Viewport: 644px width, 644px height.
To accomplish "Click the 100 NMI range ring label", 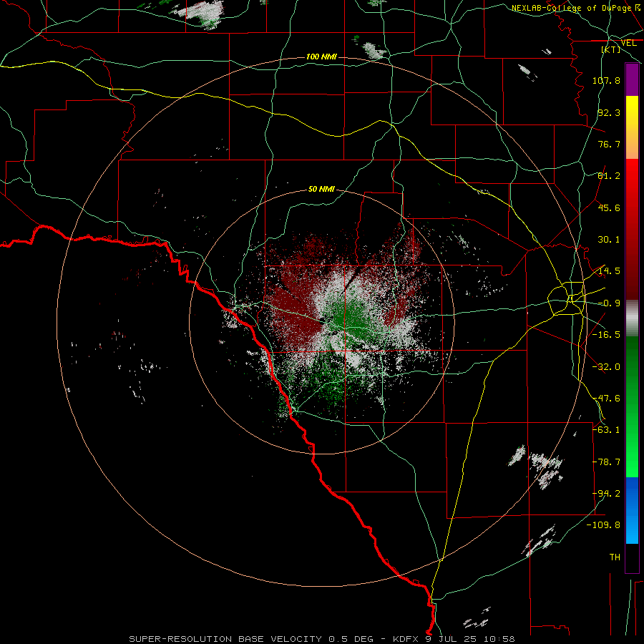I will point(321,57).
